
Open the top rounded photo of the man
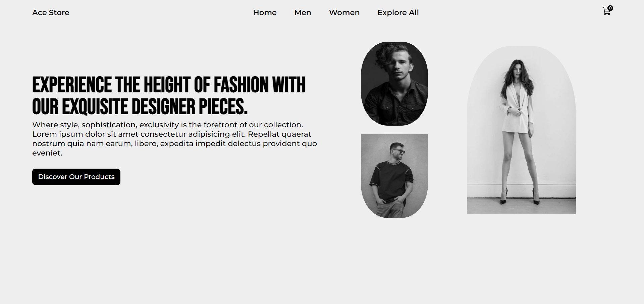394,83
